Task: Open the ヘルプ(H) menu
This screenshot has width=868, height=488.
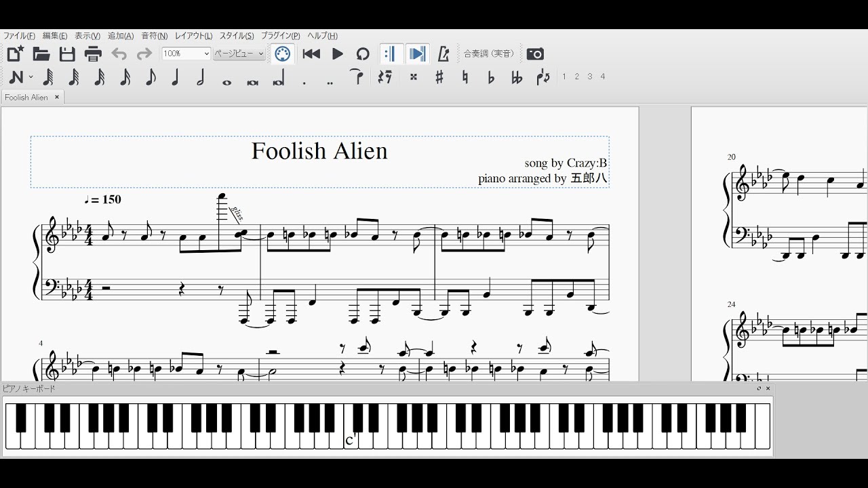Action: 322,36
